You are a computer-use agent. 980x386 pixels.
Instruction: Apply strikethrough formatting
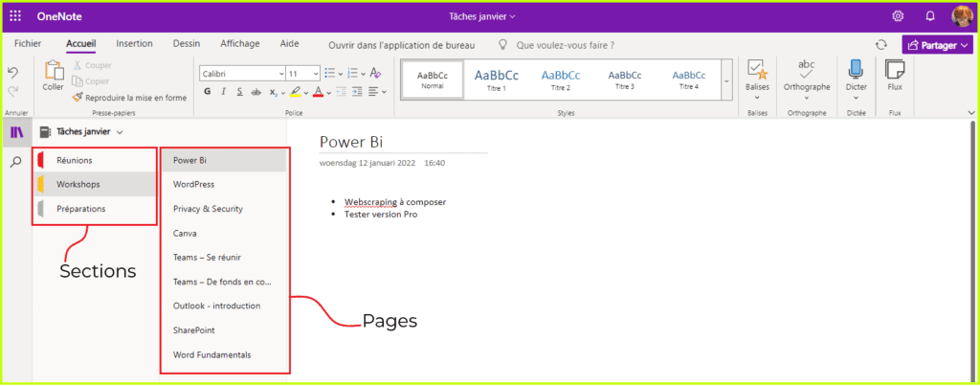[256, 92]
